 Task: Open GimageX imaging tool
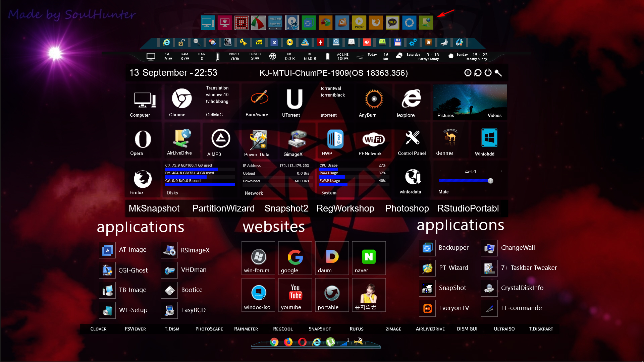[x=297, y=139]
